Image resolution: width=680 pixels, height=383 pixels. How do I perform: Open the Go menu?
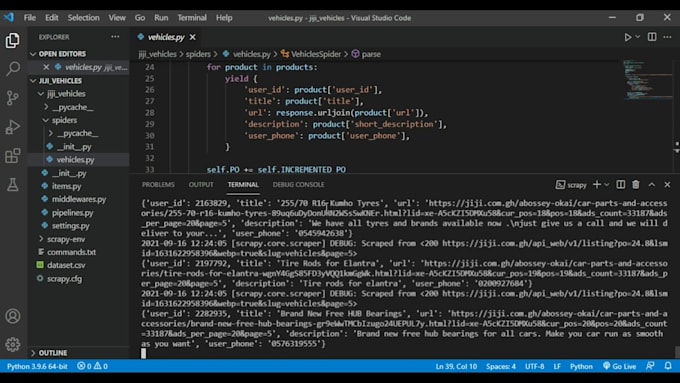[140, 18]
